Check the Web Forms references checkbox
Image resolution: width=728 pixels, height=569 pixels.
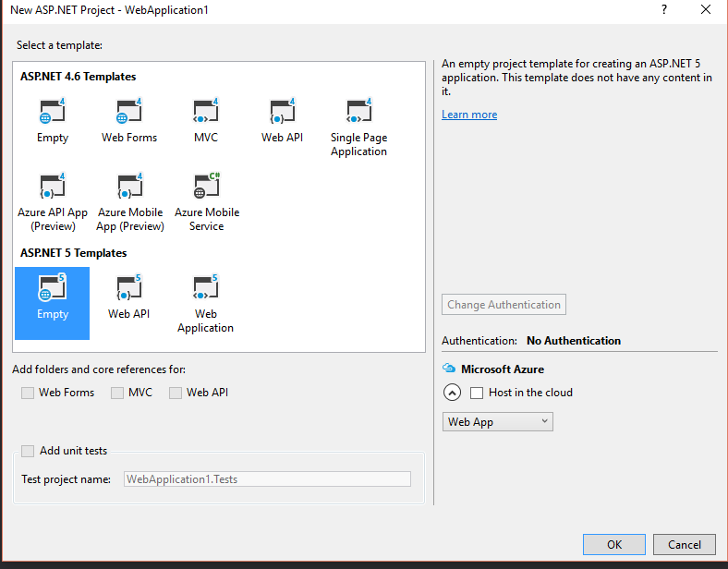coord(28,393)
